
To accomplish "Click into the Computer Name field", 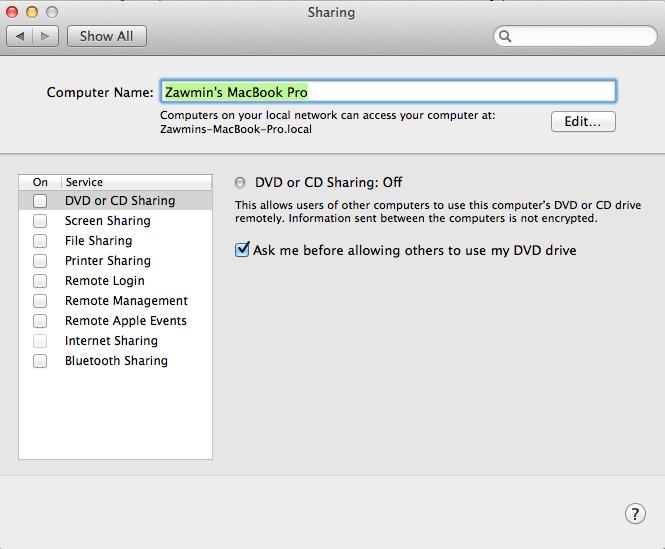I will pyautogui.click(x=388, y=92).
